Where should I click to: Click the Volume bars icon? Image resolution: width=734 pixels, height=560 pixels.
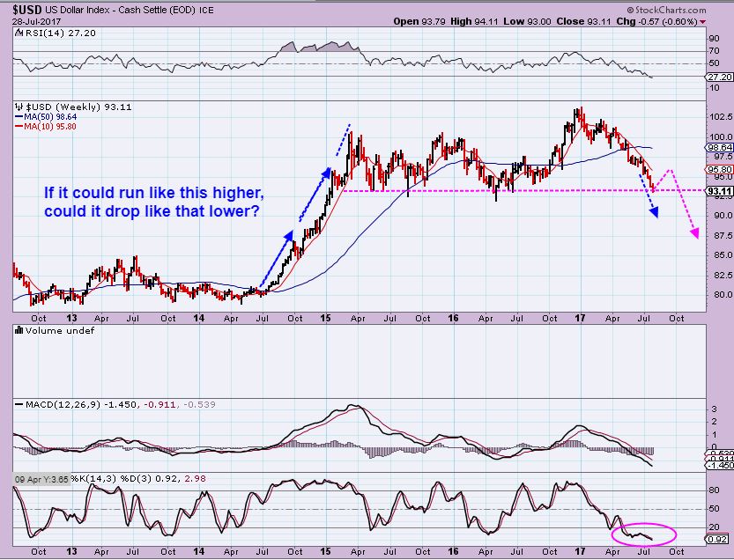[18, 330]
